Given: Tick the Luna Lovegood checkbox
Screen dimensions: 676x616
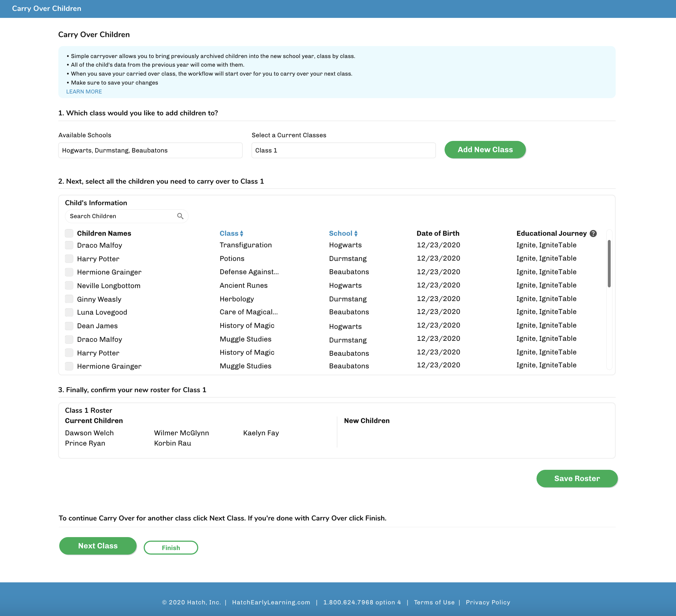Looking at the screenshot, I should (69, 312).
